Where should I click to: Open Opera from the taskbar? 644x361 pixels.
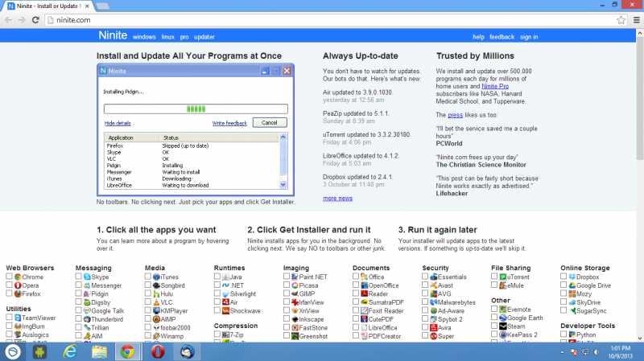158,352
